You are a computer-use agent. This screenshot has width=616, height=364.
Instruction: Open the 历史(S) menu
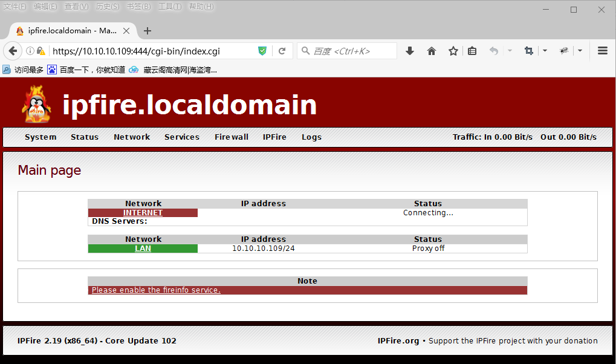108,7
